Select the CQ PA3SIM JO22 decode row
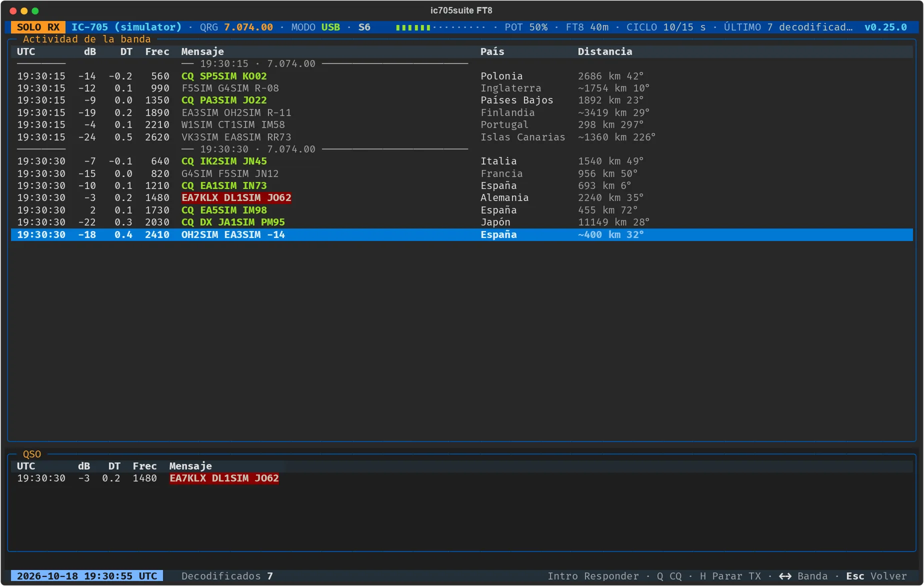 [462, 100]
